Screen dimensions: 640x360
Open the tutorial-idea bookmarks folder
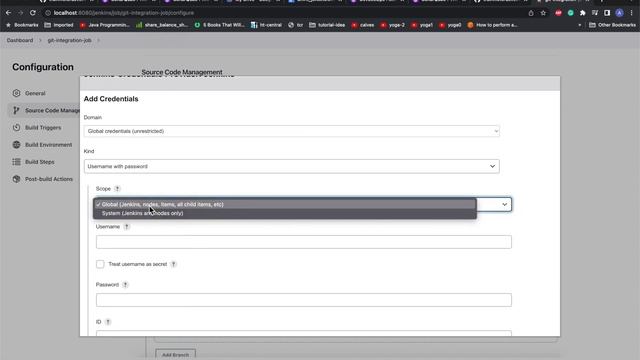click(x=327, y=25)
